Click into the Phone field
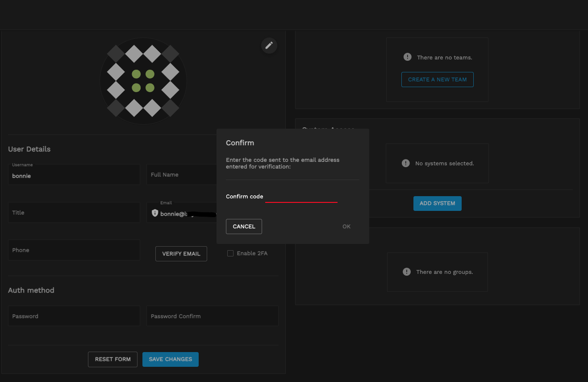 pos(74,250)
